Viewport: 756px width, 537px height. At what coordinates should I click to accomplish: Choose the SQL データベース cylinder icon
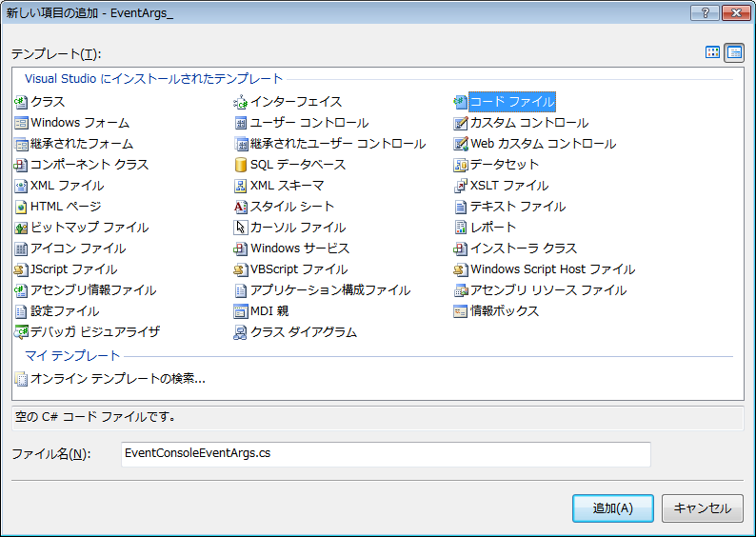[240, 165]
